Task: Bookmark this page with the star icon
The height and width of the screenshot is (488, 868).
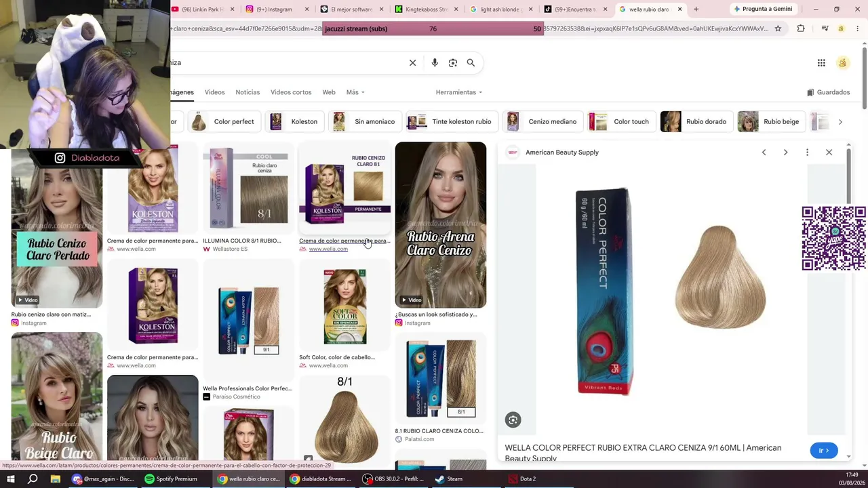Action: pyautogui.click(x=778, y=28)
